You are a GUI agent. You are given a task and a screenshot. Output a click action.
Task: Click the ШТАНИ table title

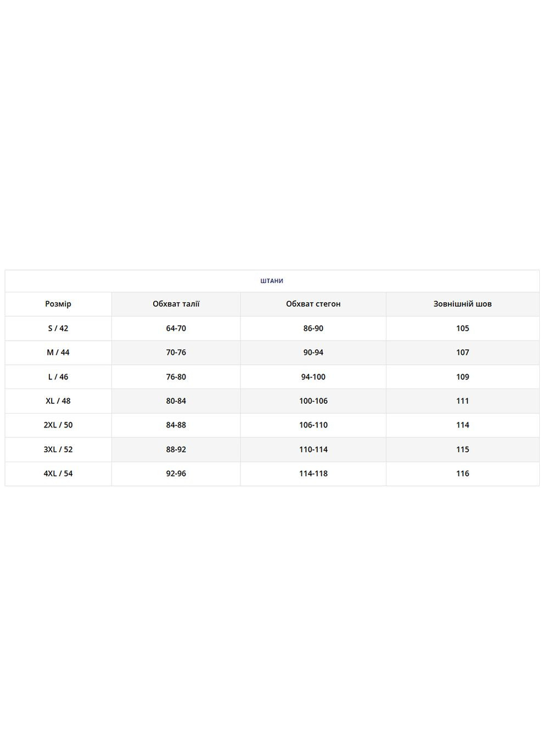click(272, 281)
